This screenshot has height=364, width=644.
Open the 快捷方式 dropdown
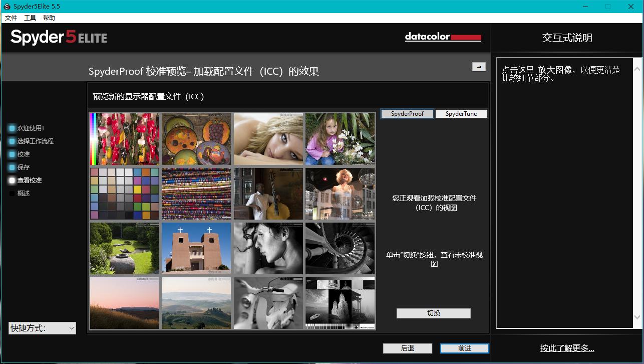(42, 328)
